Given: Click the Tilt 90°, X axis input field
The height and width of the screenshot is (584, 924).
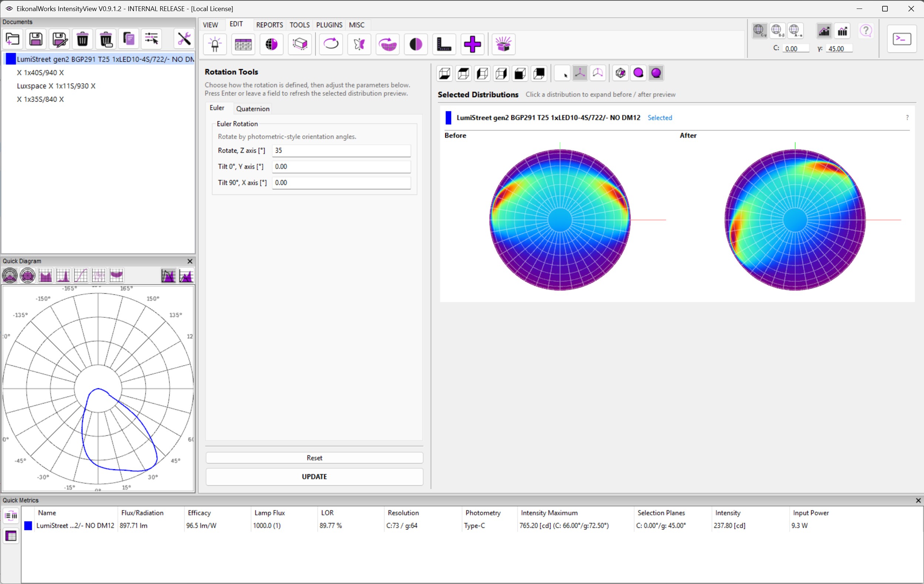Looking at the screenshot, I should coord(342,183).
